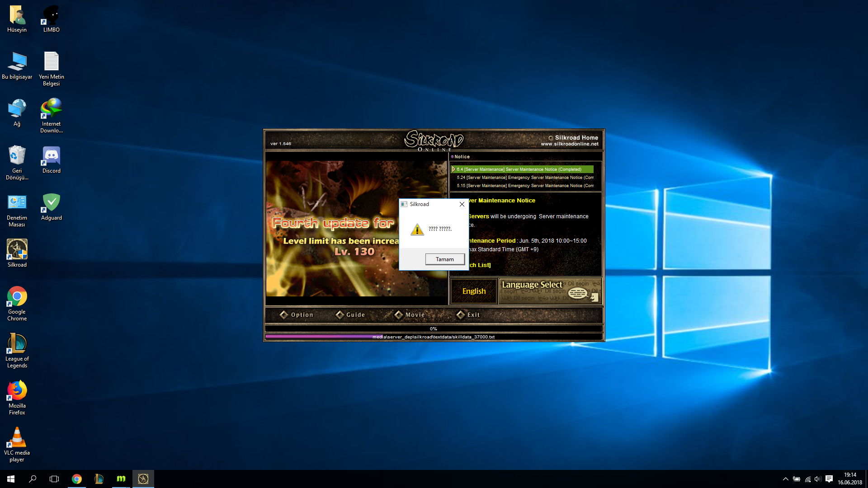This screenshot has width=868, height=488.
Task: Close the Silkroad warning dialog
Action: pos(462,204)
